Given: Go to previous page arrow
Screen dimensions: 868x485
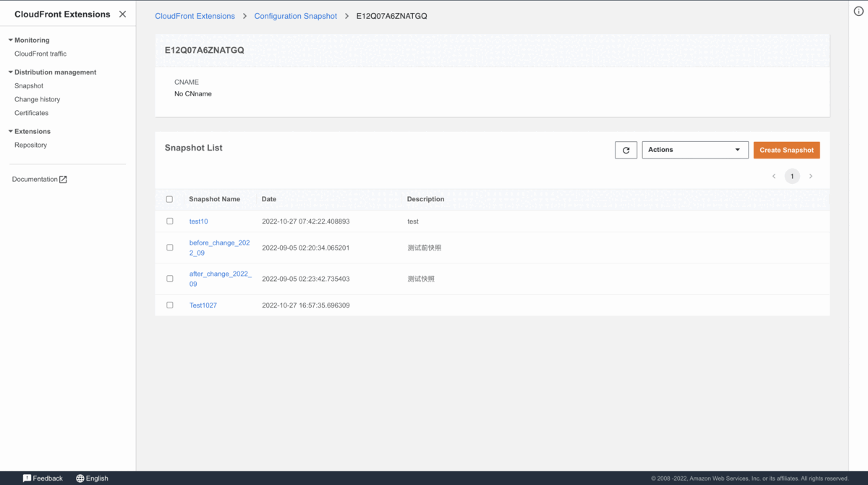Looking at the screenshot, I should tap(774, 177).
